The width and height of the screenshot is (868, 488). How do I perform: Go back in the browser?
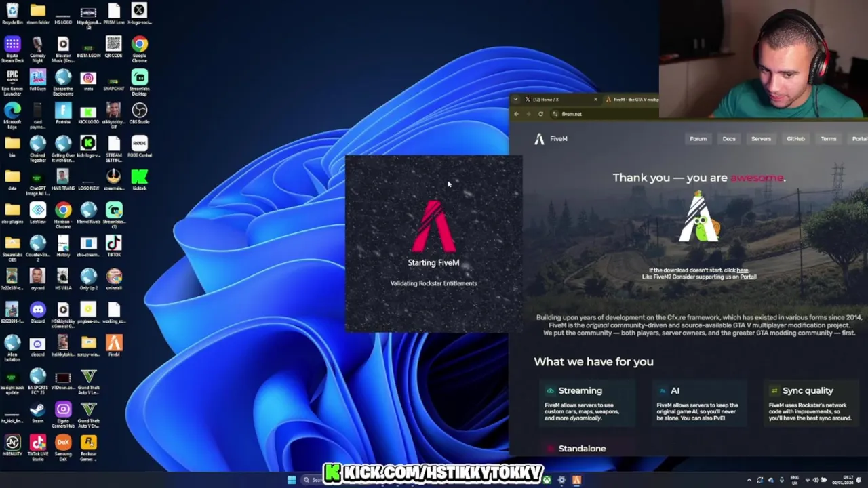tap(517, 114)
